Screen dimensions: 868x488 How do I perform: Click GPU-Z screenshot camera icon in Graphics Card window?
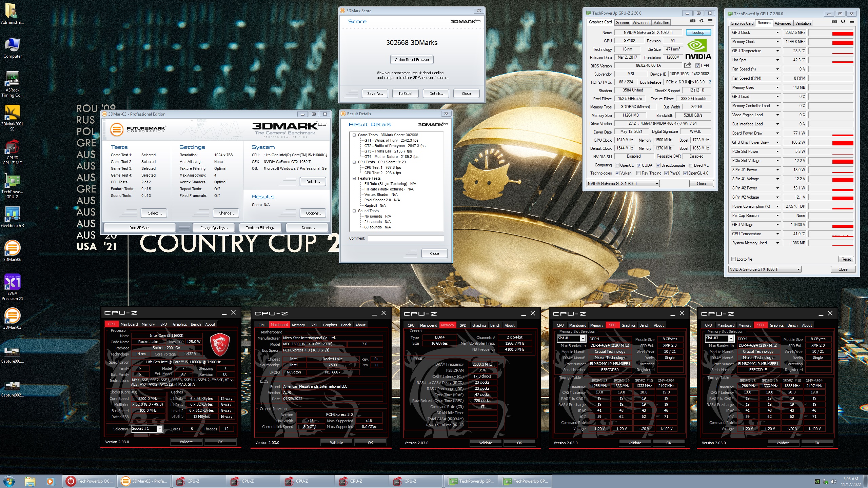692,21
